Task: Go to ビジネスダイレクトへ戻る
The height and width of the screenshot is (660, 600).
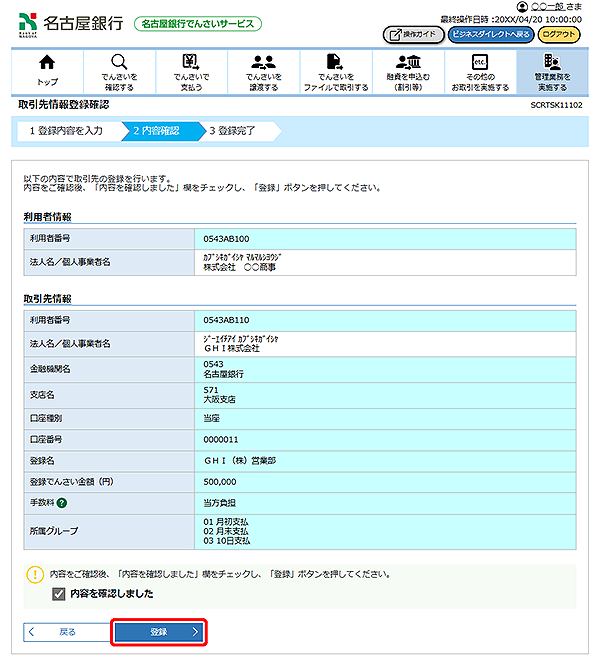Action: [489, 34]
